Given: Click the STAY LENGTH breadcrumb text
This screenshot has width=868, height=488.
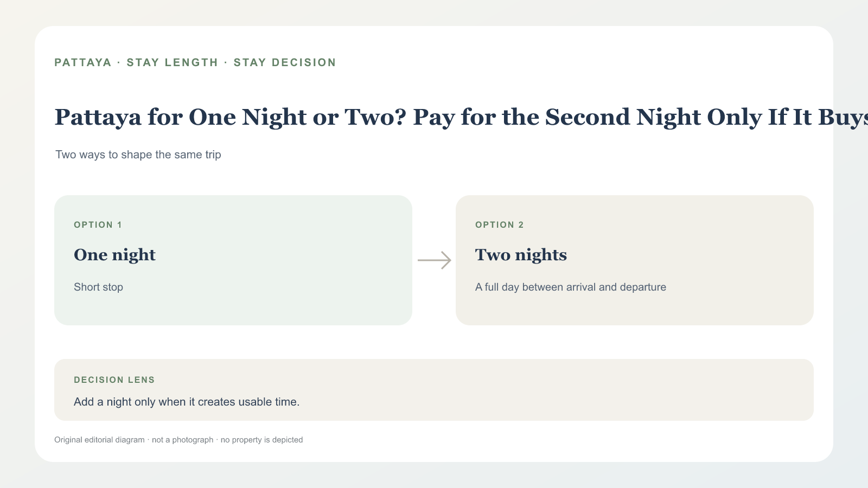Looking at the screenshot, I should coord(172,62).
